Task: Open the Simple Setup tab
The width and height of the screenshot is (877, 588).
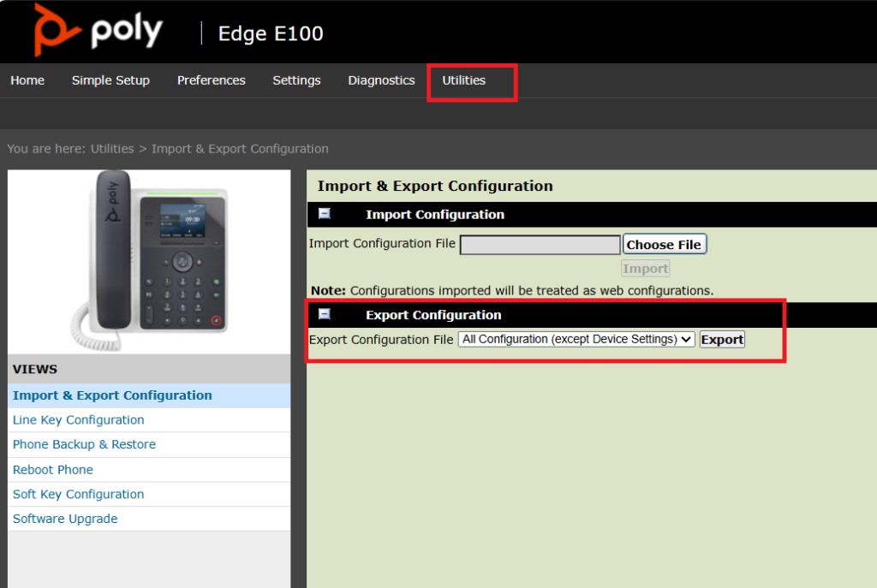Action: click(110, 80)
